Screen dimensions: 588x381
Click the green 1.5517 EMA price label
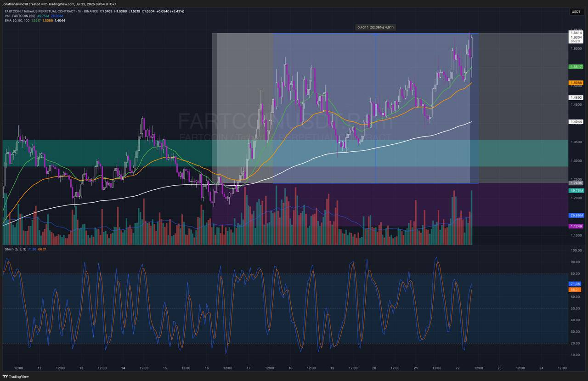pos(576,67)
